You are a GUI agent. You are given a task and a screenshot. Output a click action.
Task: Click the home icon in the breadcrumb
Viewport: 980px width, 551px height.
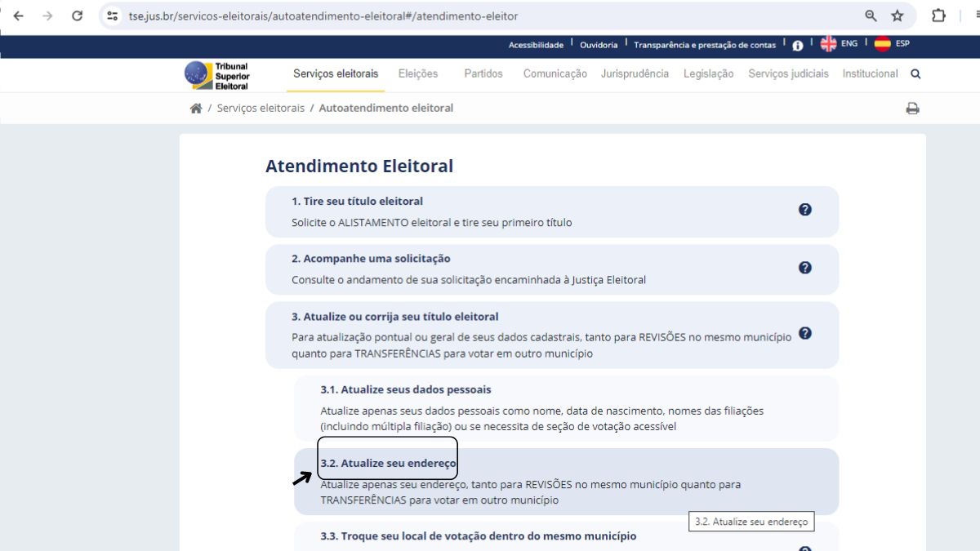click(x=196, y=109)
